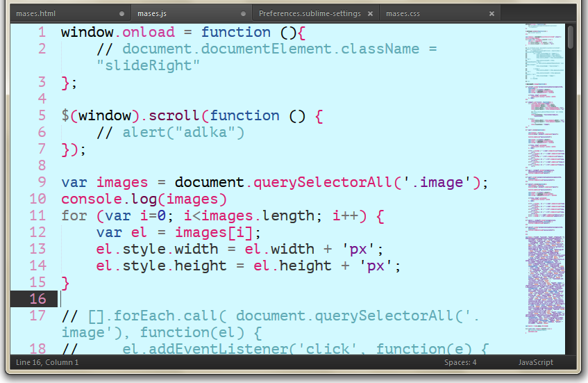Click line number 17 in gutter

pos(38,316)
